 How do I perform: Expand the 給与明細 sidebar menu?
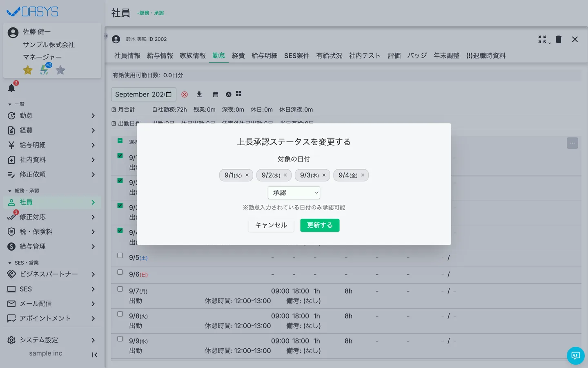pos(52,145)
